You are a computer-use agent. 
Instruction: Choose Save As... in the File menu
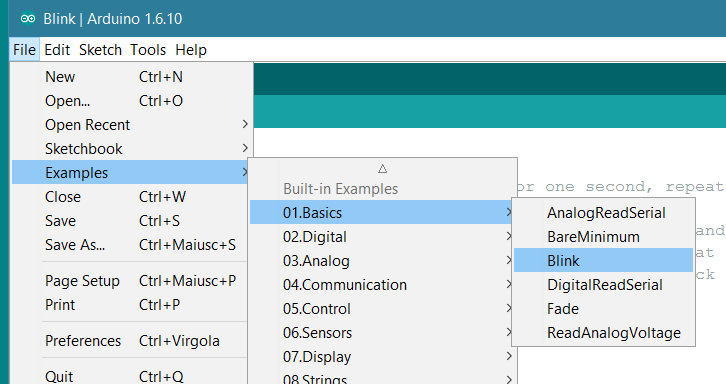pyautogui.click(x=131, y=245)
